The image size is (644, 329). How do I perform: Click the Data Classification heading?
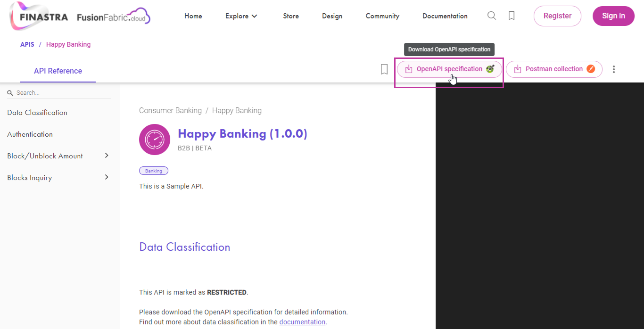185,247
